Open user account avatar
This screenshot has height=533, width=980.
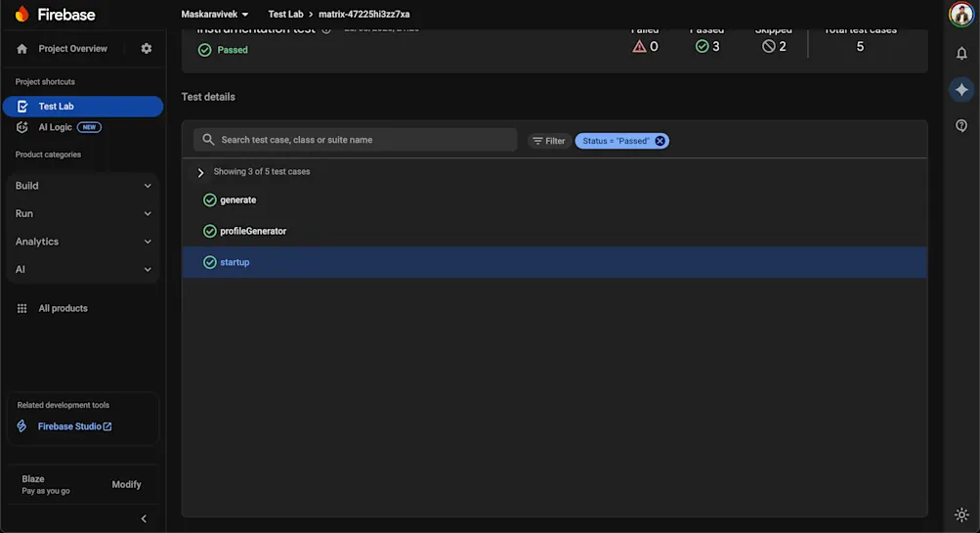961,15
